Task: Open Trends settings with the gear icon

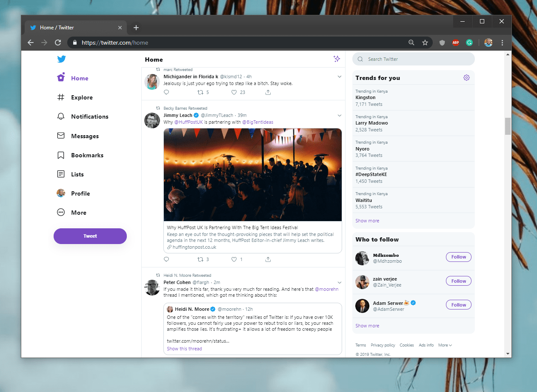Action: [466, 77]
